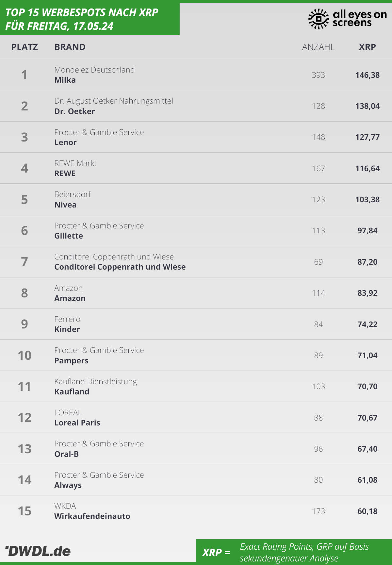Select the Kaufland brand entry

(72, 392)
